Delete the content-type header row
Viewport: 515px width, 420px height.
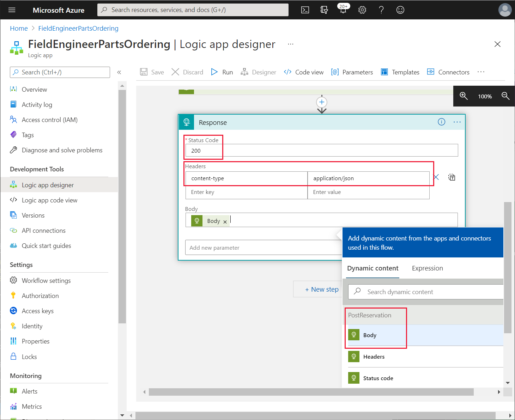point(436,177)
